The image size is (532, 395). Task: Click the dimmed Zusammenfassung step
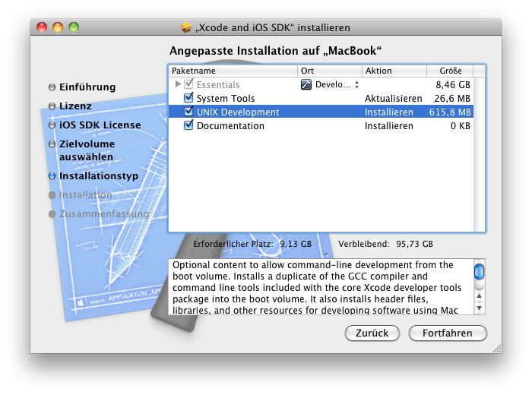(104, 214)
